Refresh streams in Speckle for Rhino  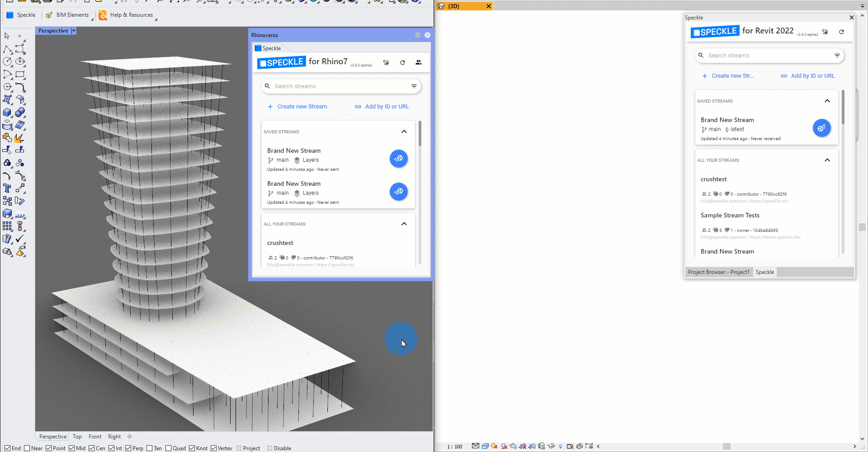pyautogui.click(x=402, y=62)
